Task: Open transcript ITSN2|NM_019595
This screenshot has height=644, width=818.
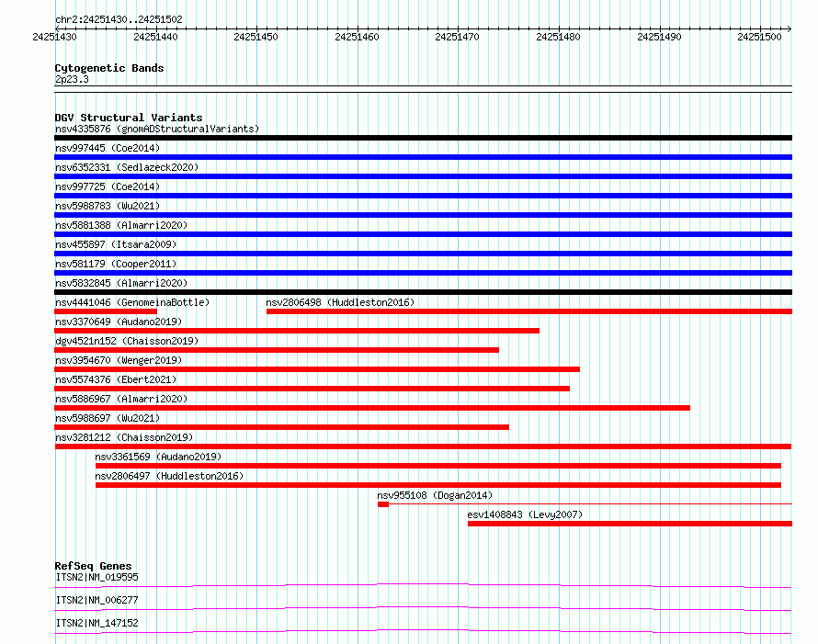Action: pos(97,577)
